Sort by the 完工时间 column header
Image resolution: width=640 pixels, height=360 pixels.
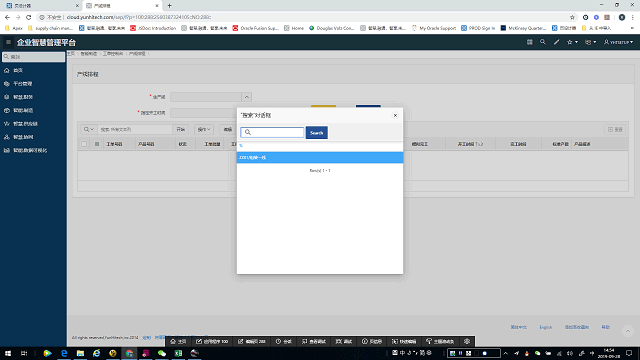518,144
